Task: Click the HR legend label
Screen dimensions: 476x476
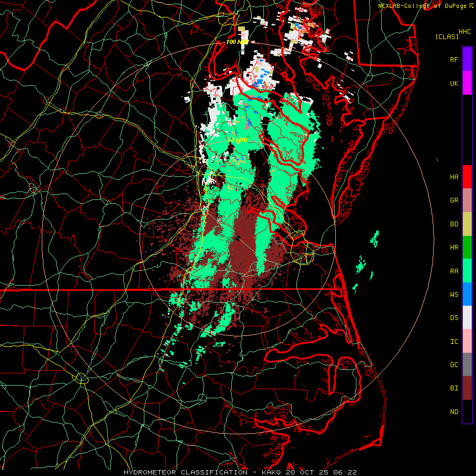Action: tap(454, 248)
